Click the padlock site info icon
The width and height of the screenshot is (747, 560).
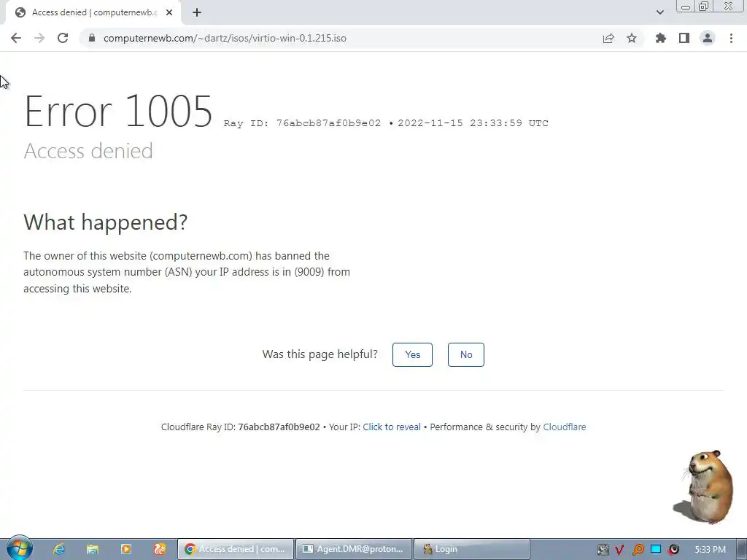(92, 38)
